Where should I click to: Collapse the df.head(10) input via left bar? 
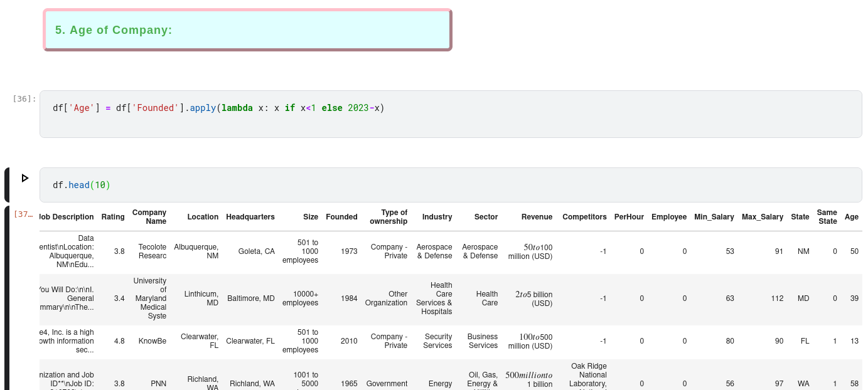(7, 184)
